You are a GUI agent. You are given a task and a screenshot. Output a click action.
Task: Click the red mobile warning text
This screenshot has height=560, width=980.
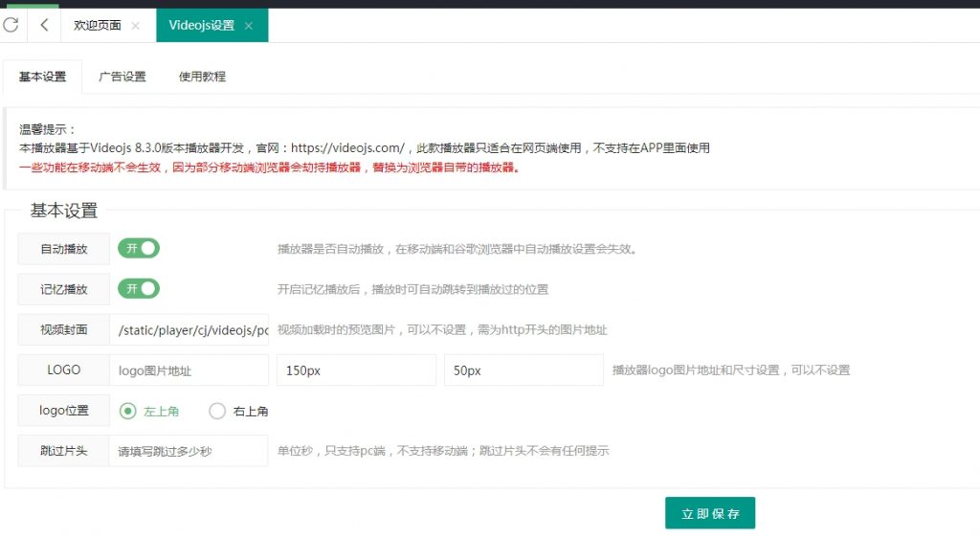(x=270, y=168)
